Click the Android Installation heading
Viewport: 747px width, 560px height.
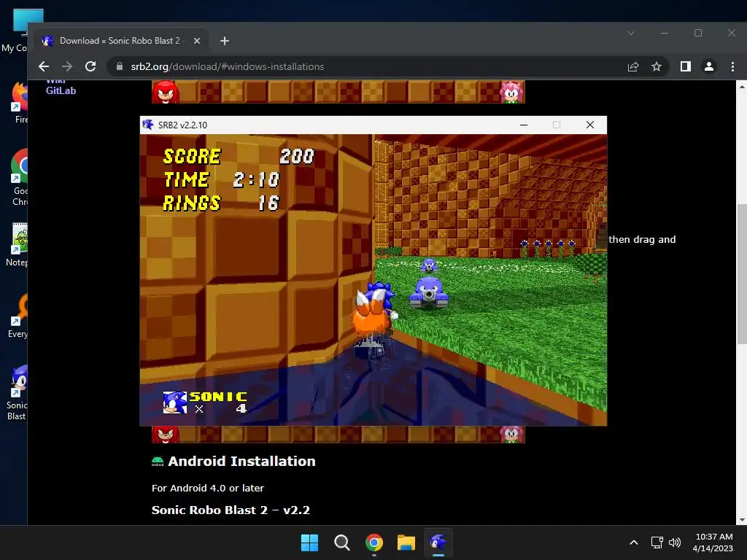(x=241, y=461)
